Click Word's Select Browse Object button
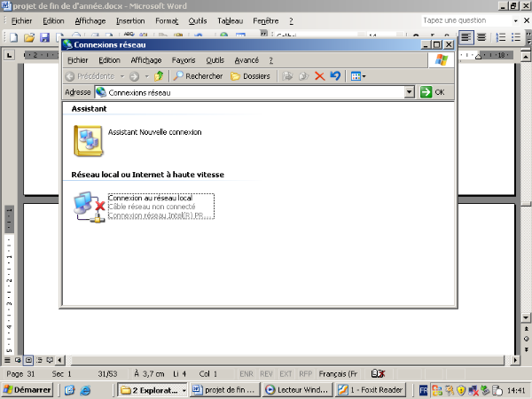Screen dimensions: 532x399 pos(526,339)
